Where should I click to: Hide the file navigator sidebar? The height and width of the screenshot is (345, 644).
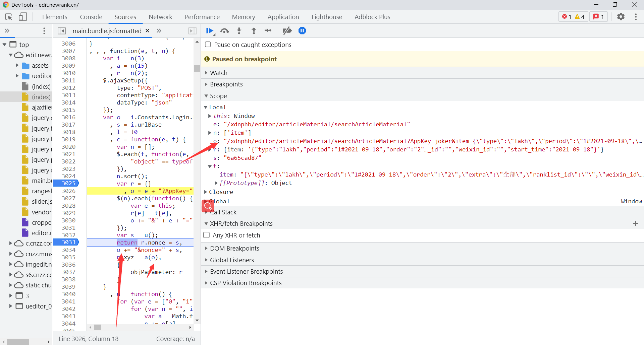(x=62, y=31)
